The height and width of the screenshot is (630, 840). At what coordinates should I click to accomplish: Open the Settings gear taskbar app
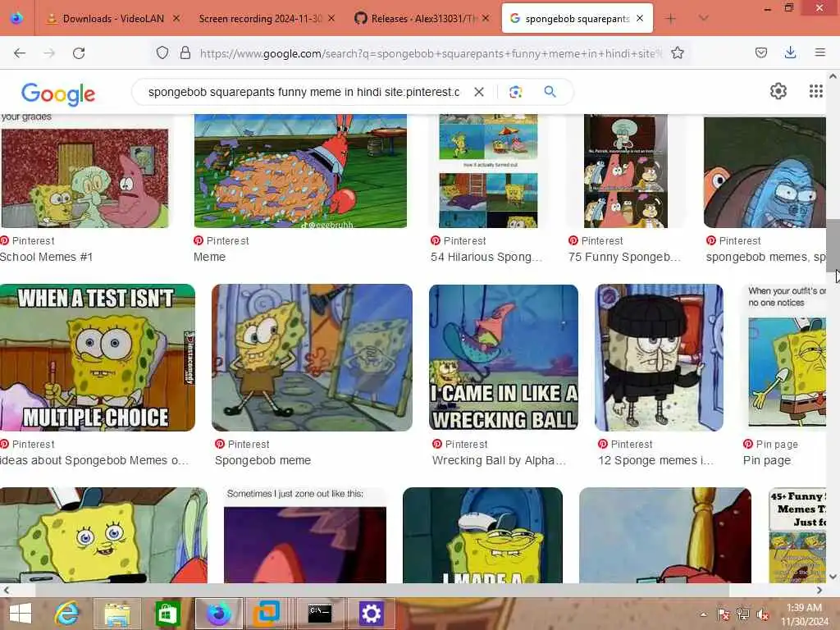point(371,614)
